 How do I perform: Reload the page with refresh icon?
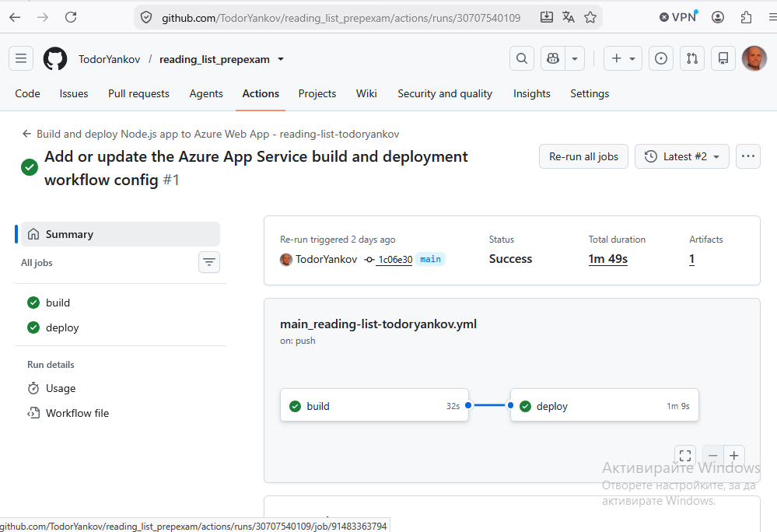tap(71, 17)
